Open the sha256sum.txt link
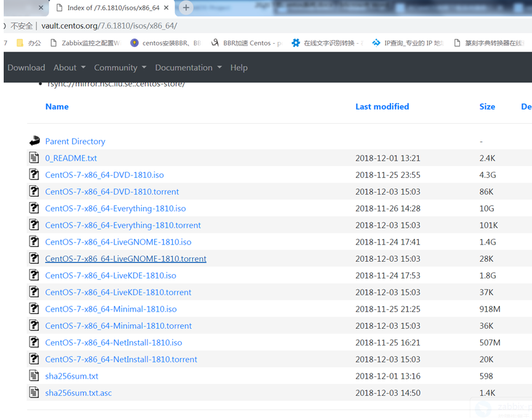 (71, 376)
